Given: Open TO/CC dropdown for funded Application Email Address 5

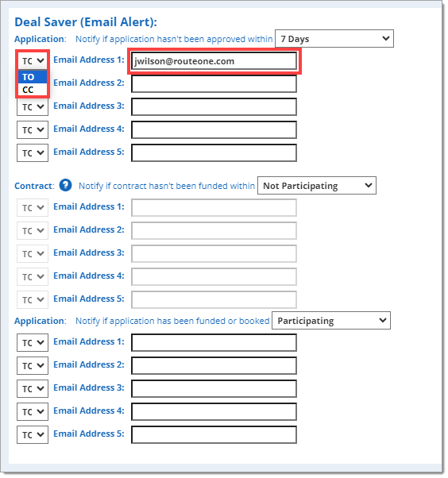Looking at the screenshot, I should [x=33, y=434].
